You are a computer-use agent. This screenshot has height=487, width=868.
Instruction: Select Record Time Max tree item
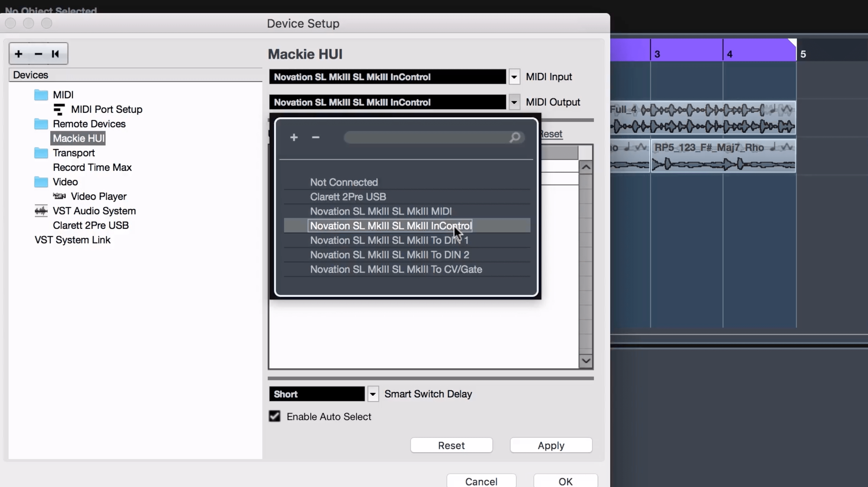(x=92, y=167)
